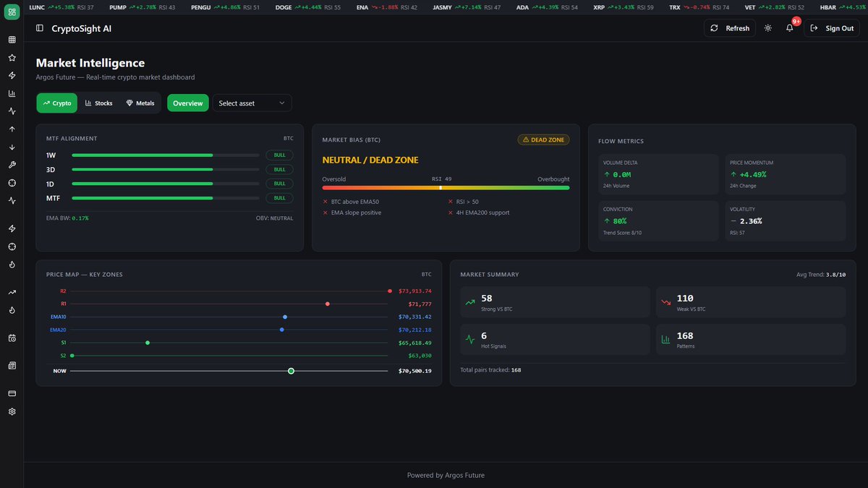Open the settings gear icon in sidebar
The height and width of the screenshot is (488, 868).
(12, 411)
